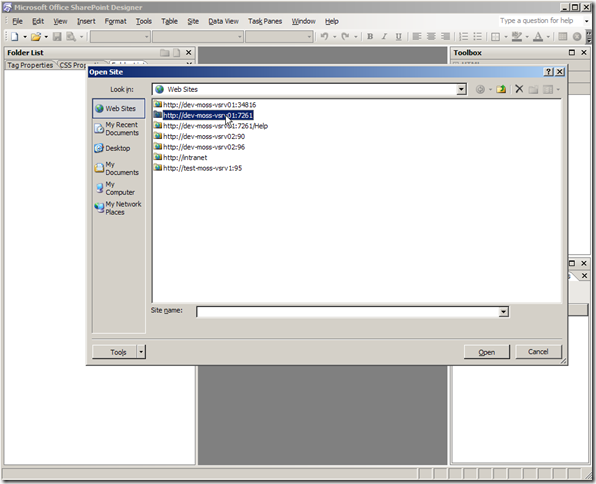Click the Font Color A icon
The image size is (596, 484).
538,36
